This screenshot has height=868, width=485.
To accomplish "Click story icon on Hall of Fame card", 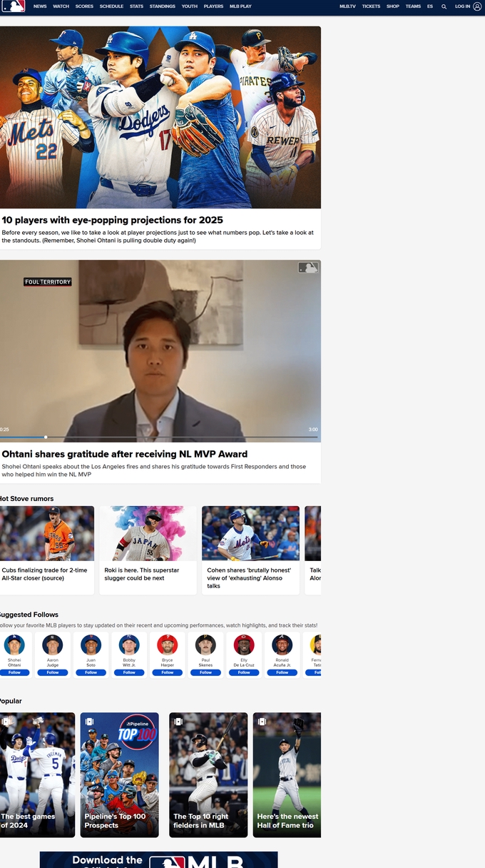I will click(262, 722).
